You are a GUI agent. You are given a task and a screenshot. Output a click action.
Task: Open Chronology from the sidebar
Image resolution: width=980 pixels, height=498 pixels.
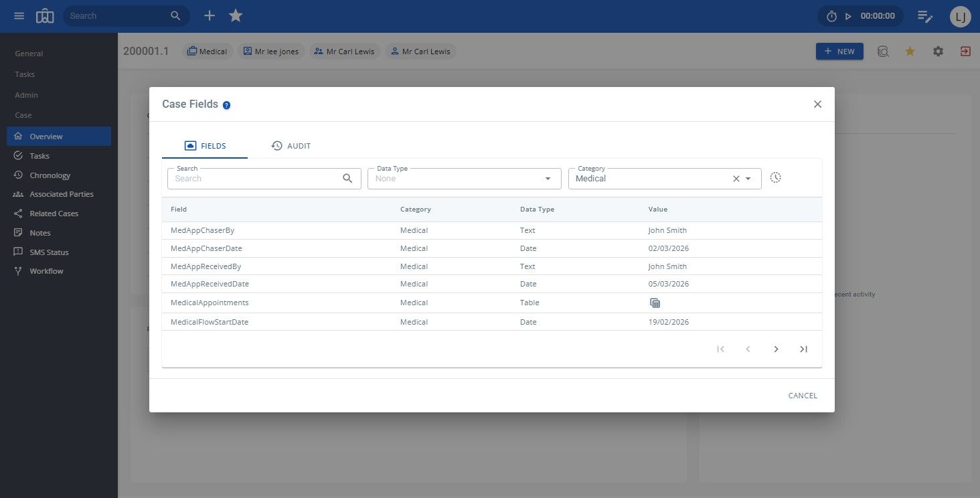[x=50, y=175]
